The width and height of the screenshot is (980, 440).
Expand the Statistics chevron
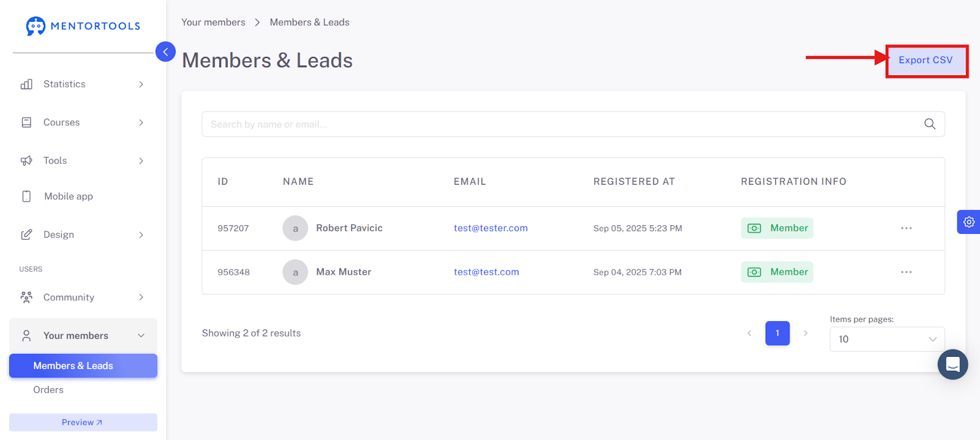click(x=141, y=84)
